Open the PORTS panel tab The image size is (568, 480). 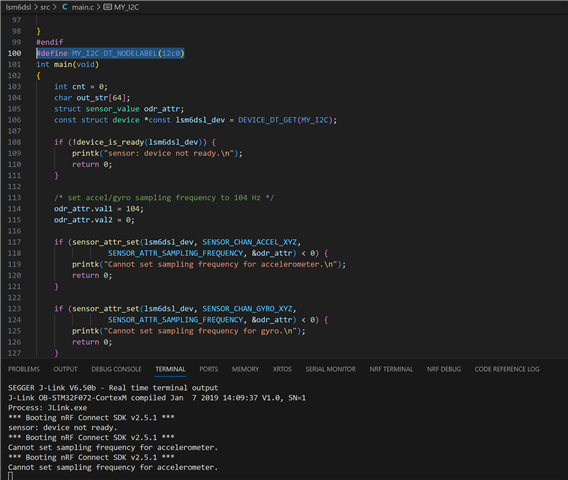[x=209, y=369]
